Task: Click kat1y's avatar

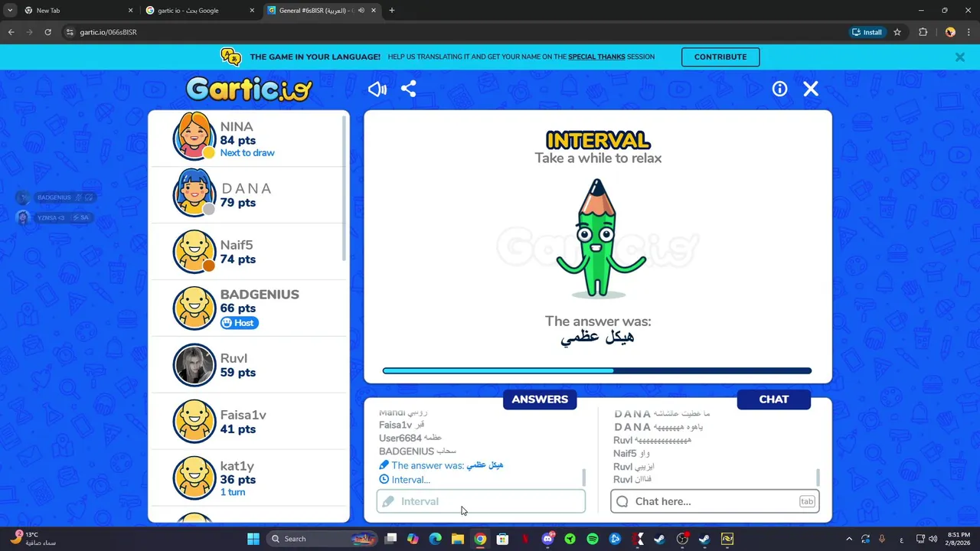Action: pos(194,478)
